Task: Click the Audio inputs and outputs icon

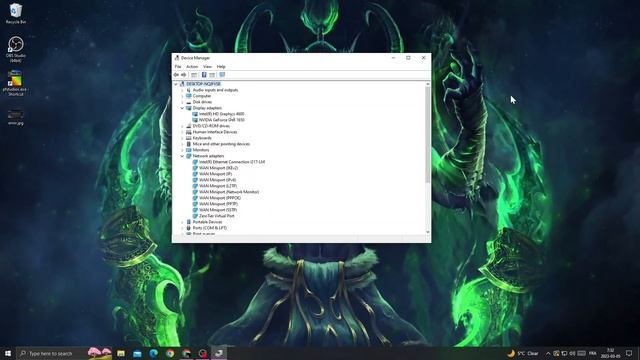Action: [x=189, y=90]
